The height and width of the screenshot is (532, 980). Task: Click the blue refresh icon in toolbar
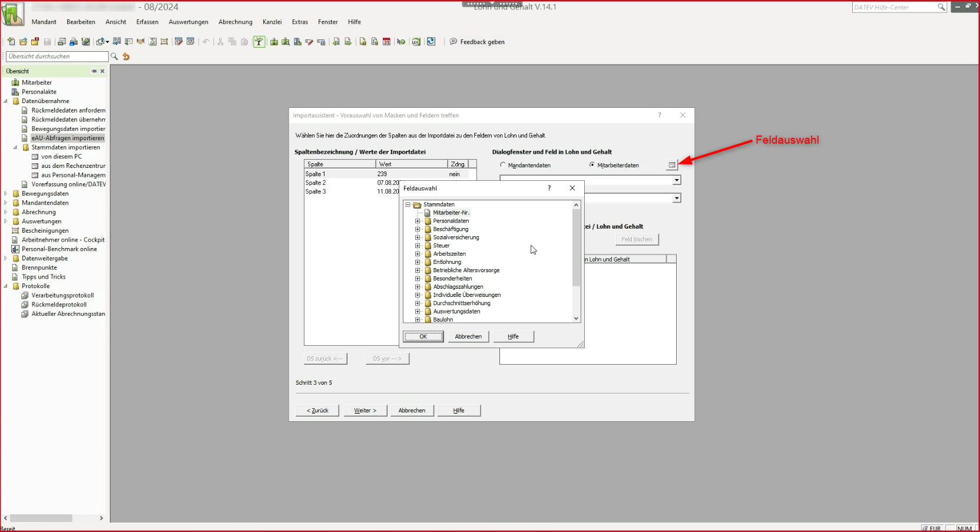pyautogui.click(x=431, y=42)
